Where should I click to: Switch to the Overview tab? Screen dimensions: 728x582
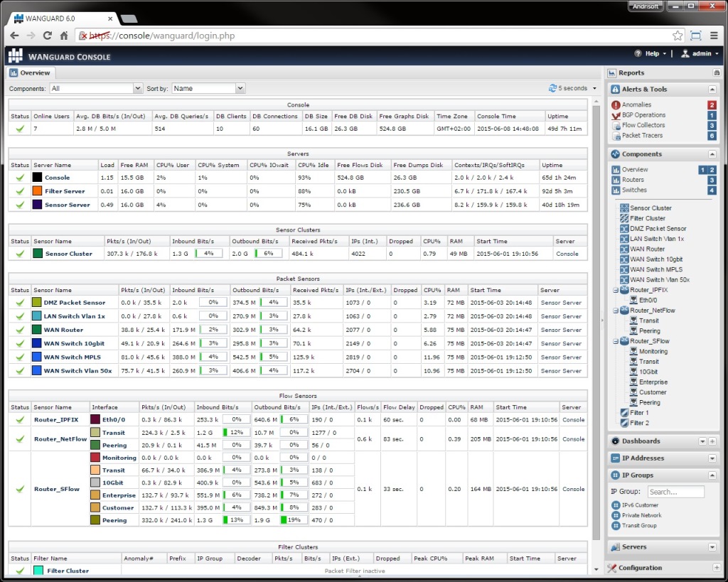pyautogui.click(x=30, y=73)
